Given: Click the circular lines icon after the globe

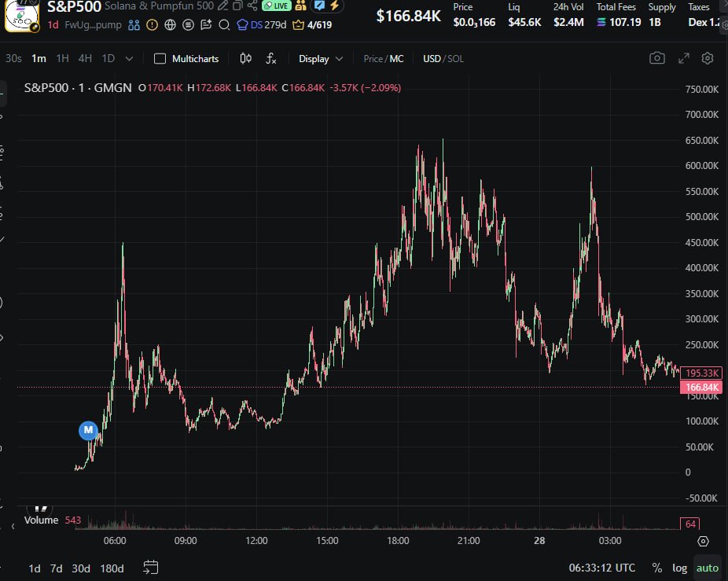Looking at the screenshot, I should point(188,24).
